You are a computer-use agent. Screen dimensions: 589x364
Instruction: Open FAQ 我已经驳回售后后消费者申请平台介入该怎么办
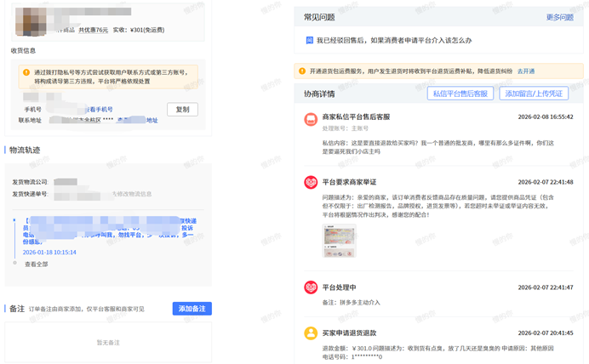[x=394, y=40]
